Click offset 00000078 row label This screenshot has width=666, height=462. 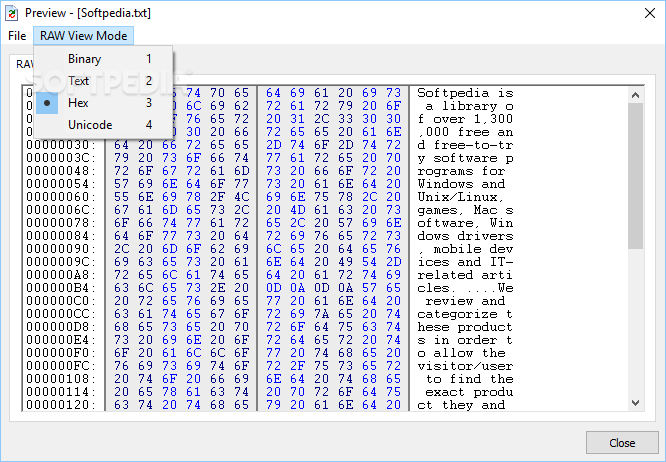[61, 223]
